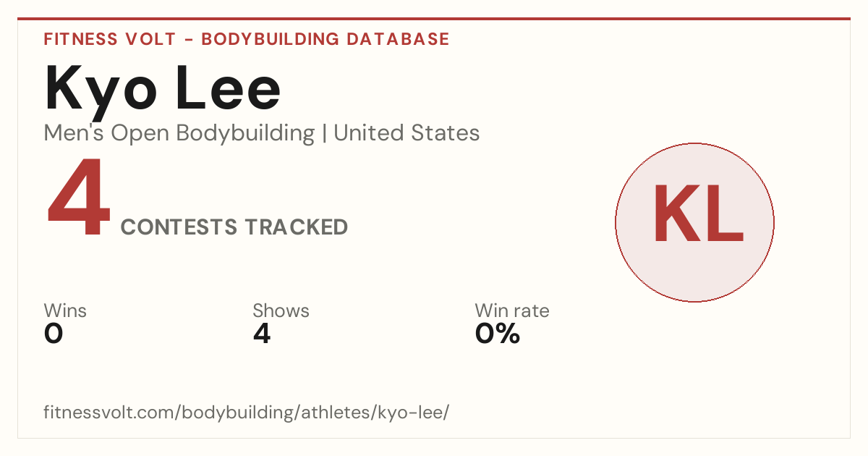Click the Wins label
This screenshot has width=868, height=456.
[x=65, y=311]
